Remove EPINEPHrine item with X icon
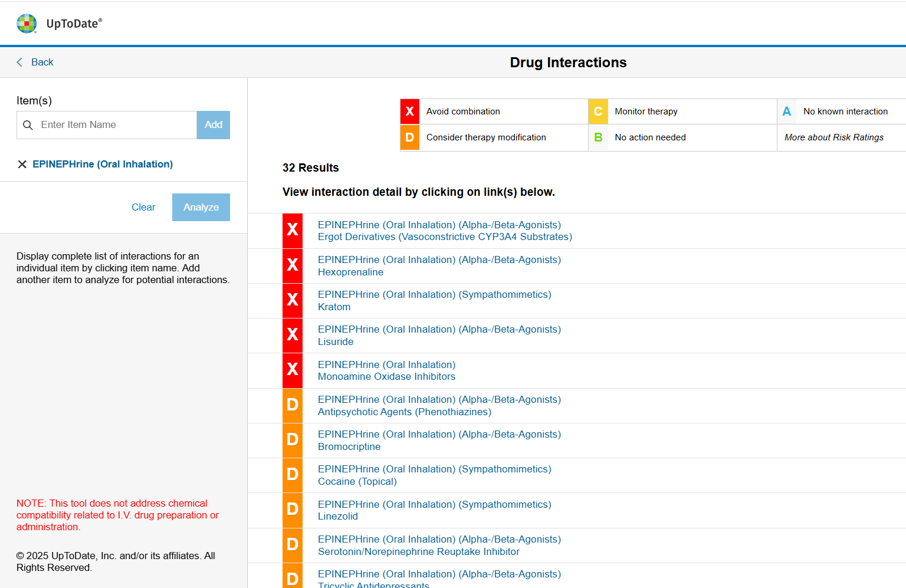 click(x=22, y=165)
